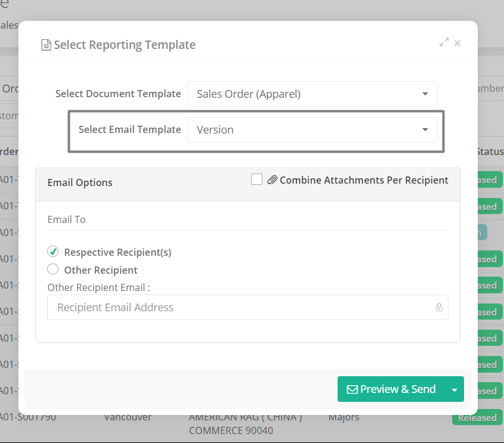
Task: Click the Preview & Send button
Action: [x=391, y=389]
